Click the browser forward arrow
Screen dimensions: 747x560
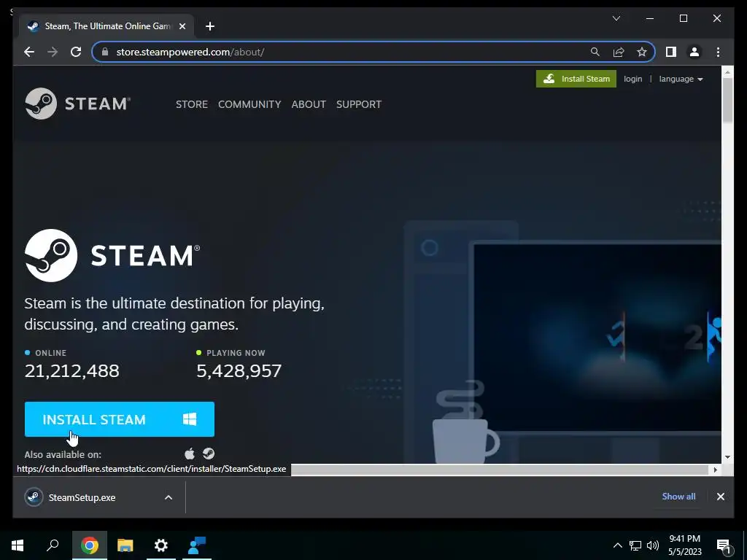[53, 52]
